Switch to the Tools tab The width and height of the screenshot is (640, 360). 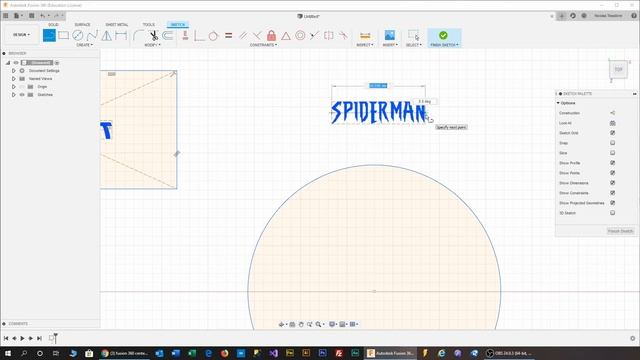pyautogui.click(x=149, y=24)
